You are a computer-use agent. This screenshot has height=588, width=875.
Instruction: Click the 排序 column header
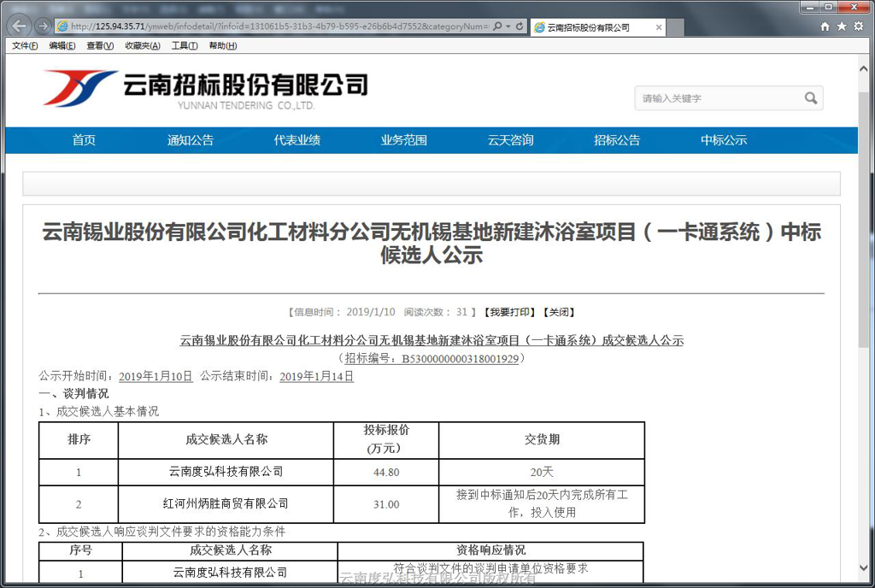point(79,439)
